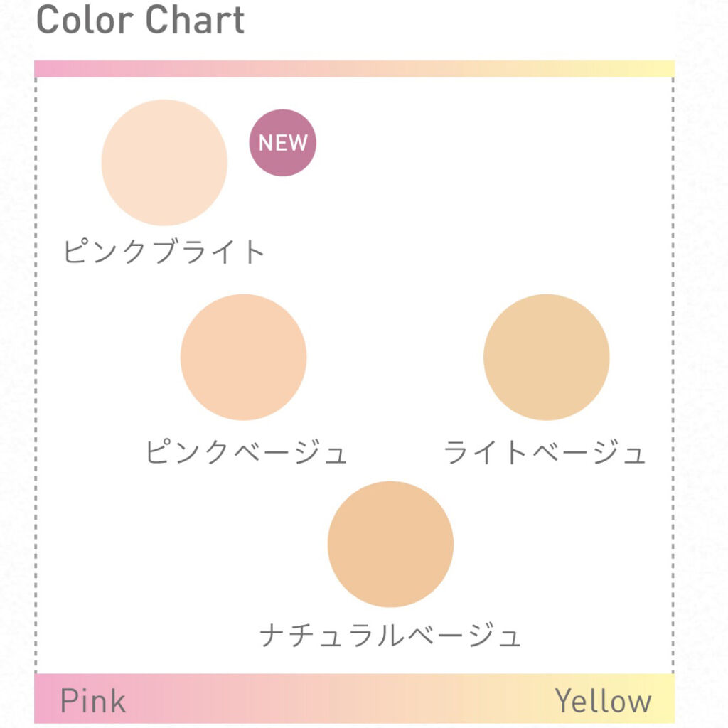Screen dimensions: 728x728
Task: Click the center of top gradient bar
Action: pos(354,68)
